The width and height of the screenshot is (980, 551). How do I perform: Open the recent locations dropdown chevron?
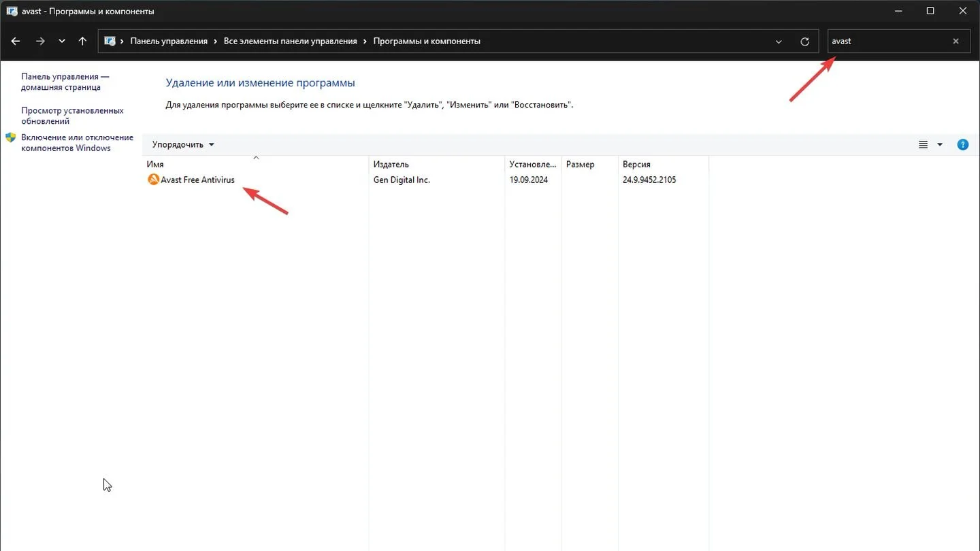(x=62, y=41)
